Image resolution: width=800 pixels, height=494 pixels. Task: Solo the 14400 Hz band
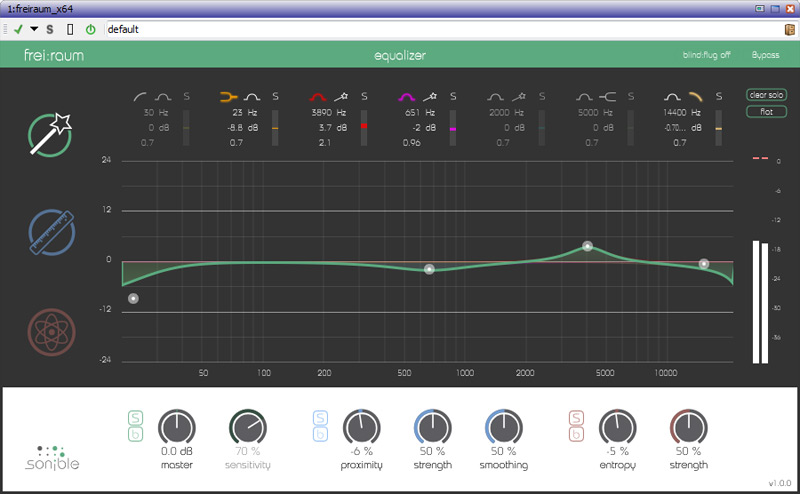[x=718, y=96]
